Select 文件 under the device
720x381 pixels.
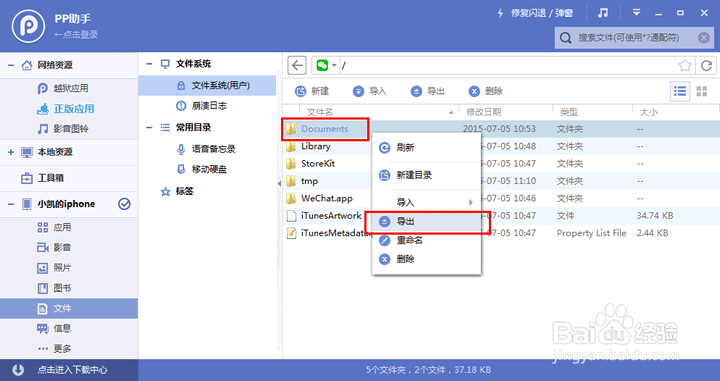click(69, 308)
